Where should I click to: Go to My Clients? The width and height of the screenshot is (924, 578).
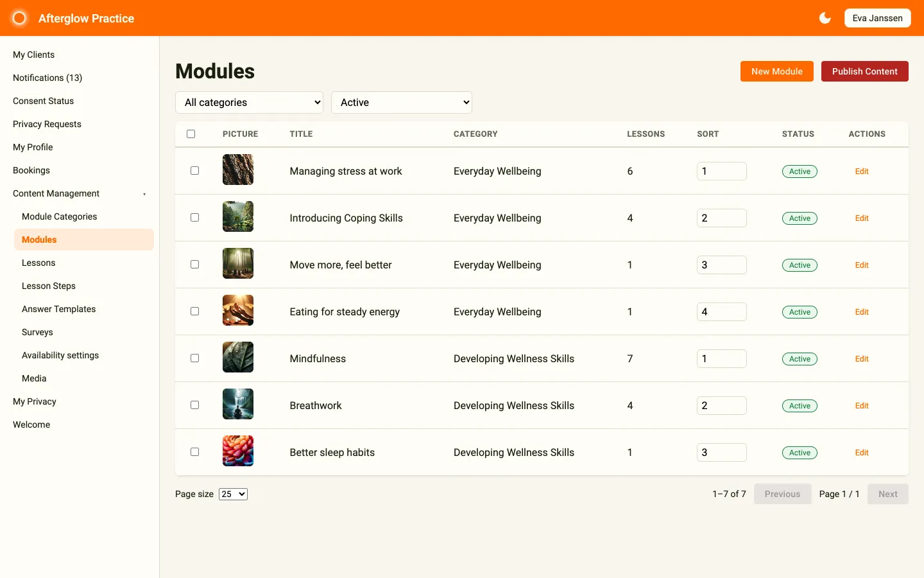[33, 55]
